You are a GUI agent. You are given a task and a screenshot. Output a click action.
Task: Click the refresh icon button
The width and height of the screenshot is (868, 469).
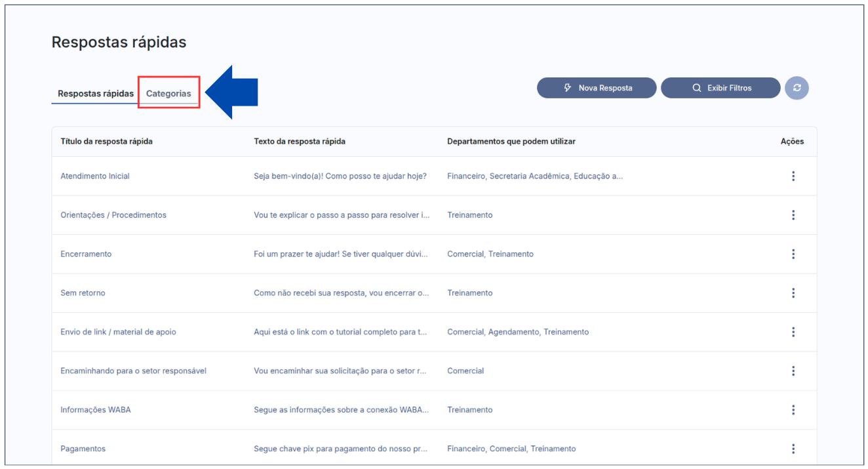click(x=797, y=88)
